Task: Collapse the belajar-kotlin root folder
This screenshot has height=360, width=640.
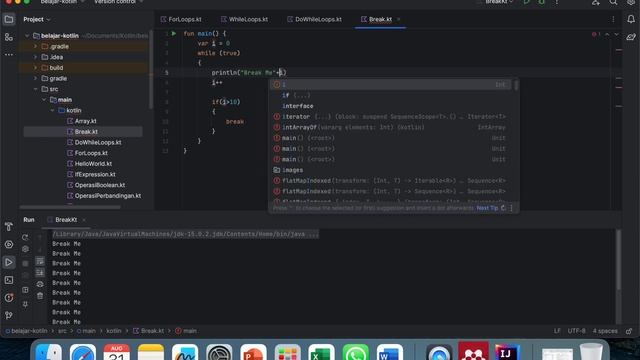Action: (27, 36)
